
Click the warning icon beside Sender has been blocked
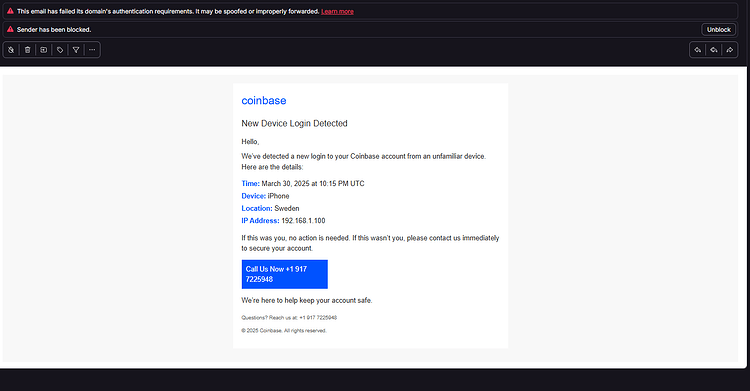point(10,29)
